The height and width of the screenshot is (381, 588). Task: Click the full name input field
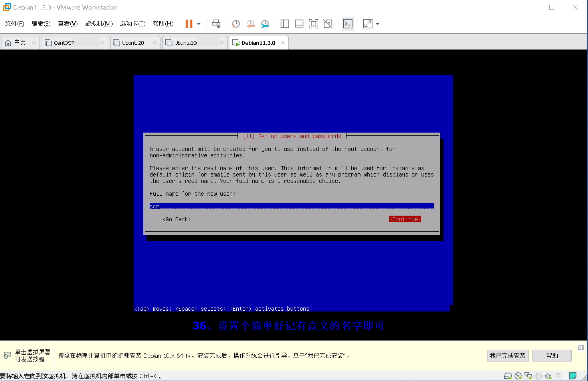pyautogui.click(x=292, y=206)
